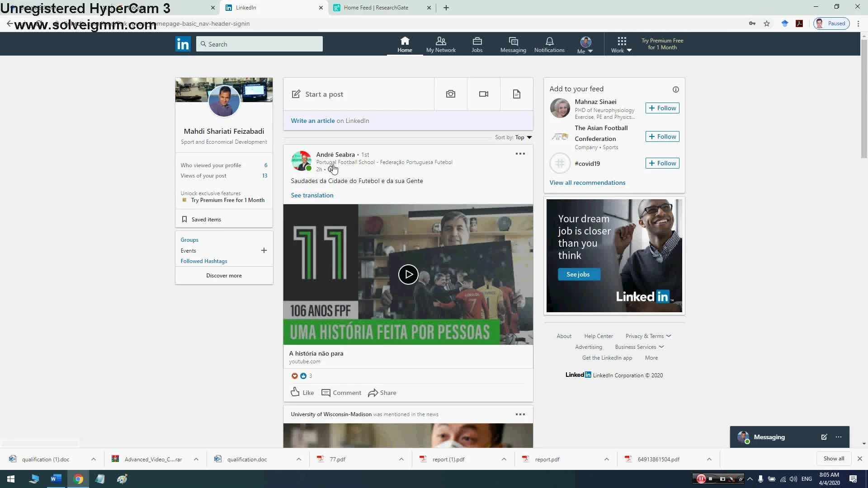Open download options for 77.pdf

pyautogui.click(x=401, y=459)
